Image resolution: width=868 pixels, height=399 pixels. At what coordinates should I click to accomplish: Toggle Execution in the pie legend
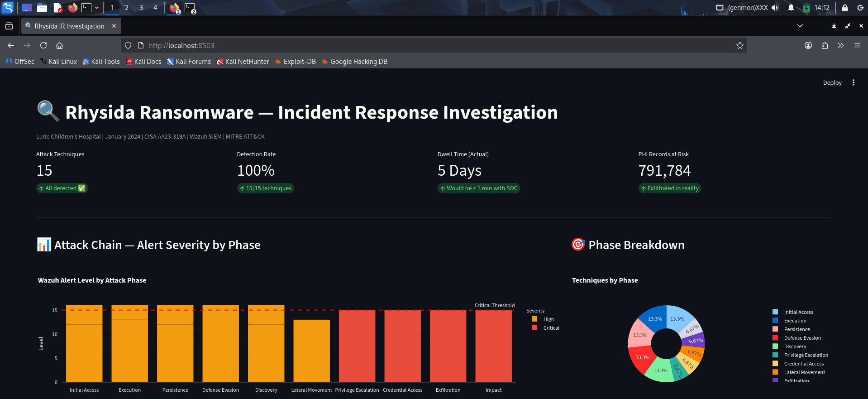pos(789,321)
